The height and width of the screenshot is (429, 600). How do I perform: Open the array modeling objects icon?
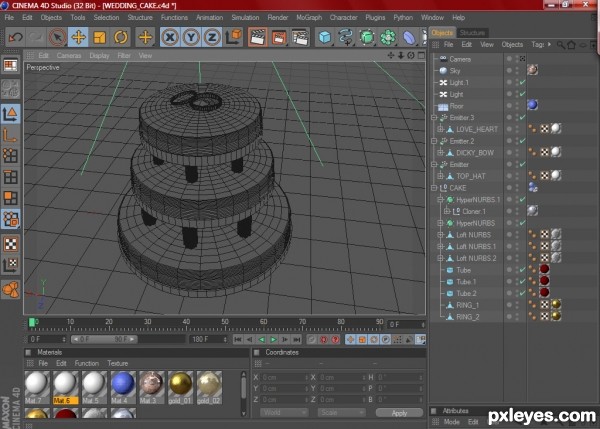pos(388,37)
